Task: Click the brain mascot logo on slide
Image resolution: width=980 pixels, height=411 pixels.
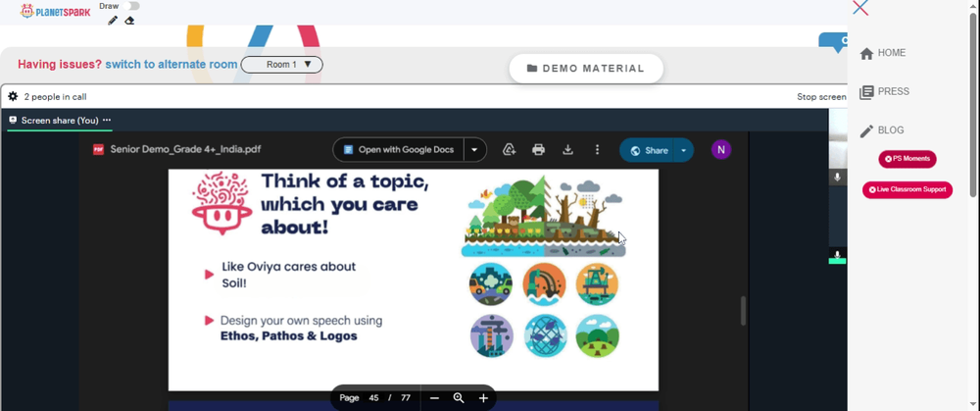Action: (221, 203)
